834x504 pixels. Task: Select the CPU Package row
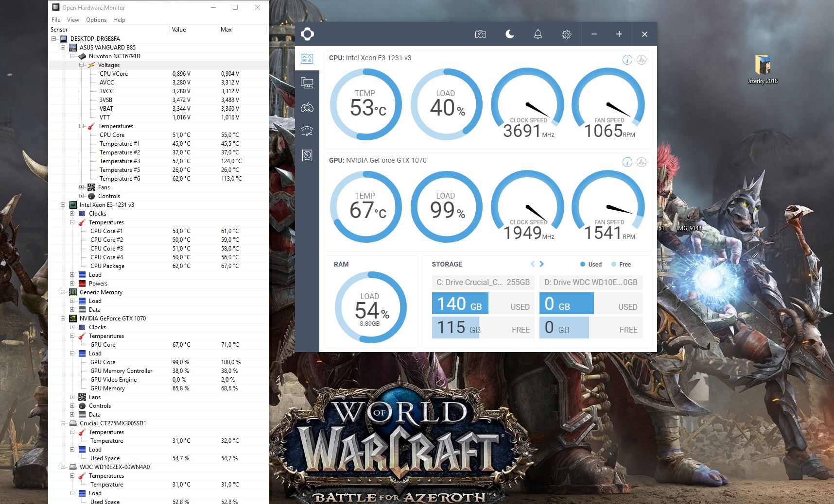click(158, 266)
